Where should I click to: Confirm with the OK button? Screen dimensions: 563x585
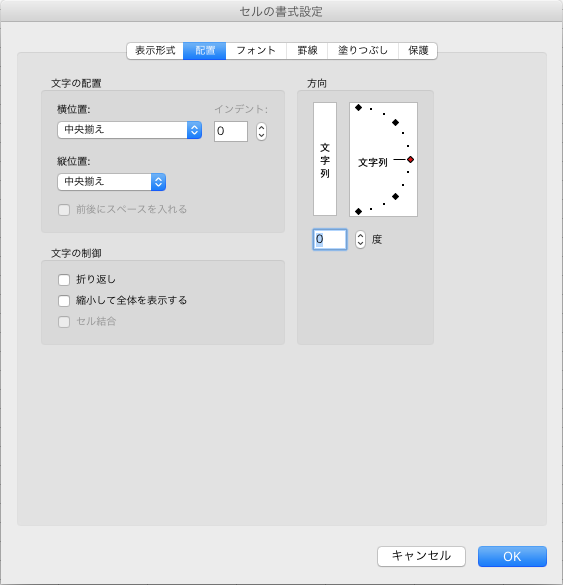512,556
